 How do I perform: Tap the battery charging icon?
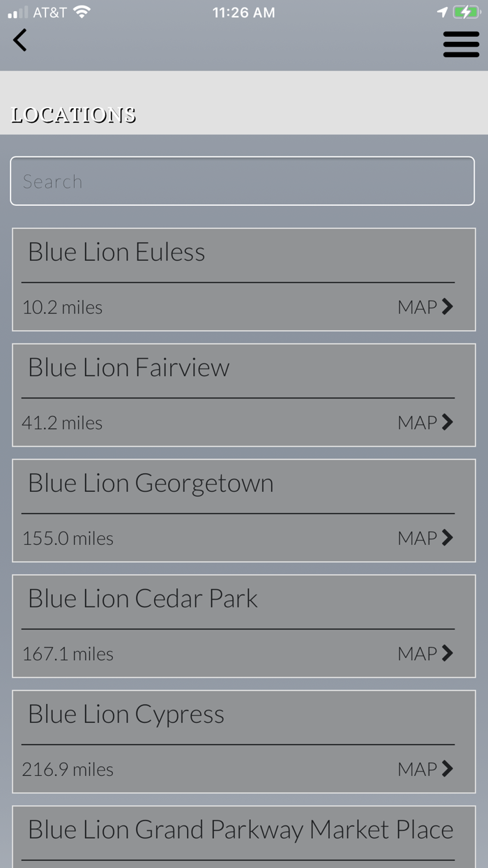[466, 13]
